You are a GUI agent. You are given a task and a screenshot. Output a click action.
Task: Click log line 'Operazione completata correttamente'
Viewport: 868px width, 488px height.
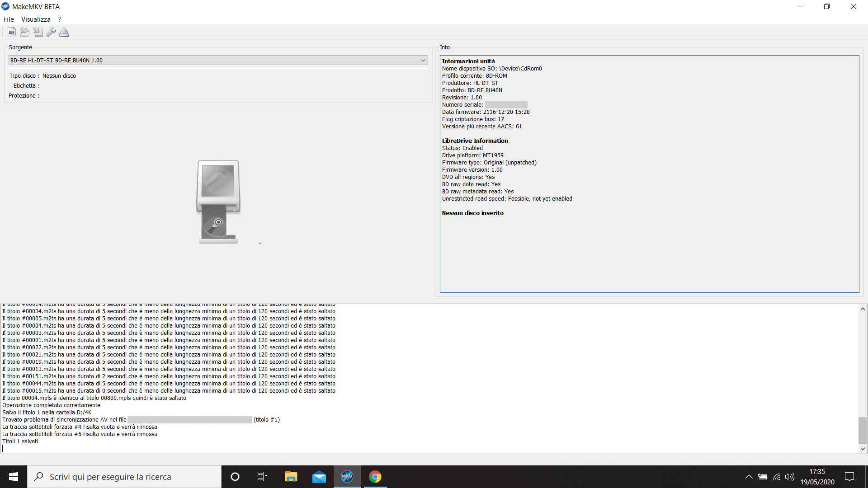point(51,405)
